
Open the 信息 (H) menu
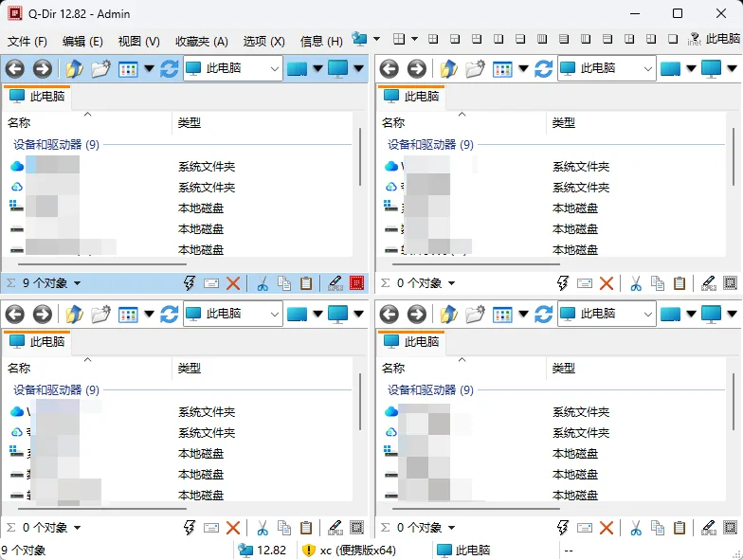(321, 42)
